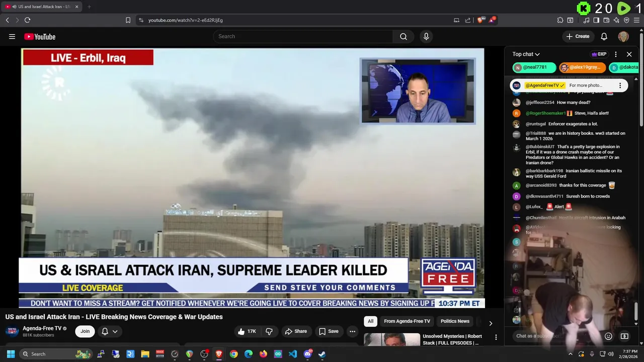This screenshot has width=644, height=362.
Task: Open pinned AgendaFreeTV message options
Action: click(620, 85)
